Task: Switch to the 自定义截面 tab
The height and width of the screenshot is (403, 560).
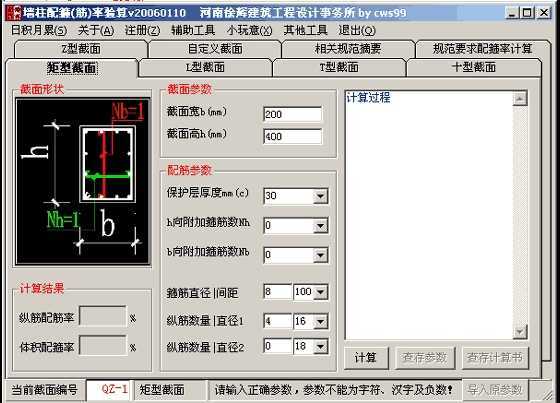Action: (215, 49)
